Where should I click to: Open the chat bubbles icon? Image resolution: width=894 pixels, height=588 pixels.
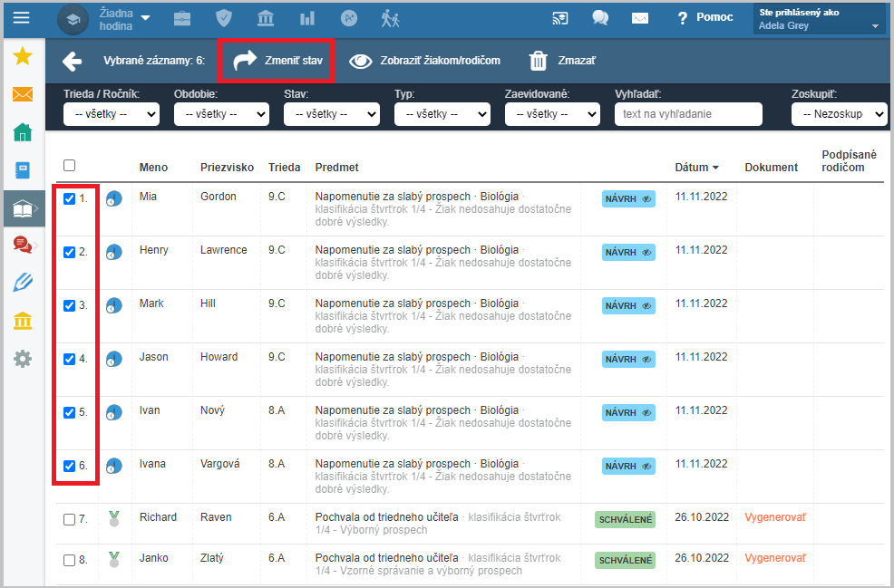[x=600, y=18]
